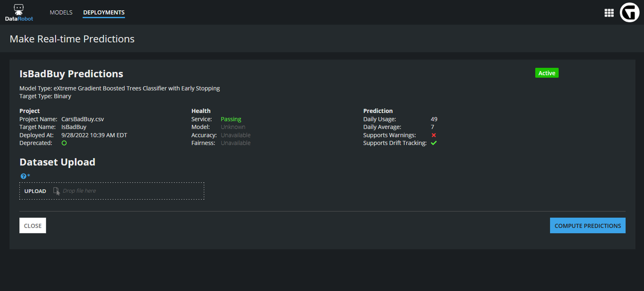Click the Passing service status text
This screenshot has width=644, height=291.
coord(231,119)
